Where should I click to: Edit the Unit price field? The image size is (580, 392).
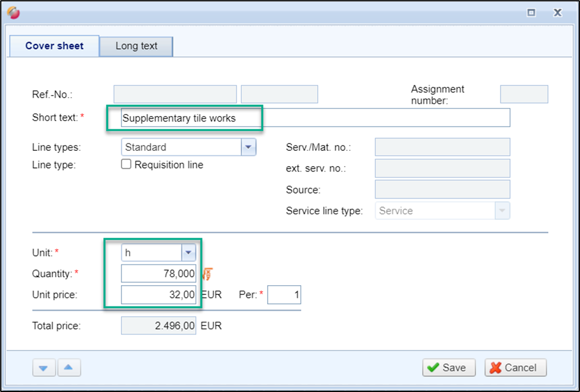(158, 296)
